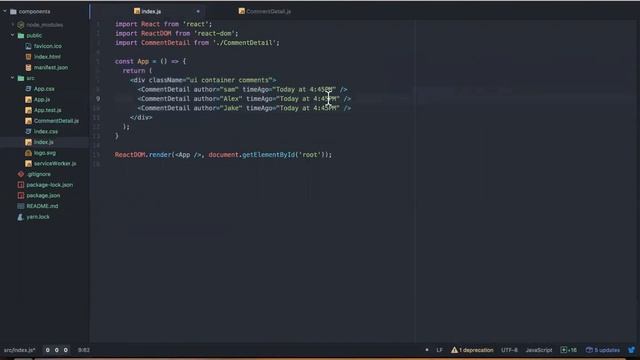Click the App.css file icon

tap(28, 89)
